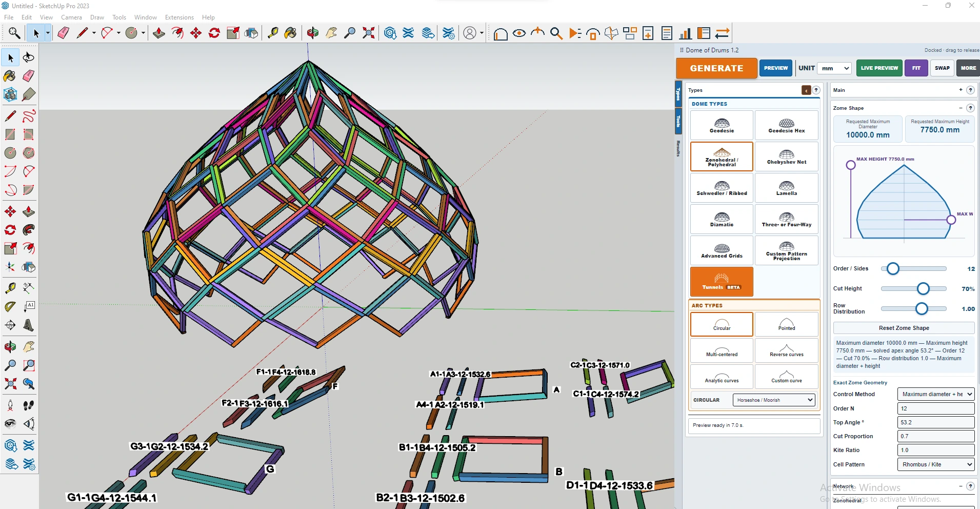Select the Zoom Extents tool in top toolbar

368,33
